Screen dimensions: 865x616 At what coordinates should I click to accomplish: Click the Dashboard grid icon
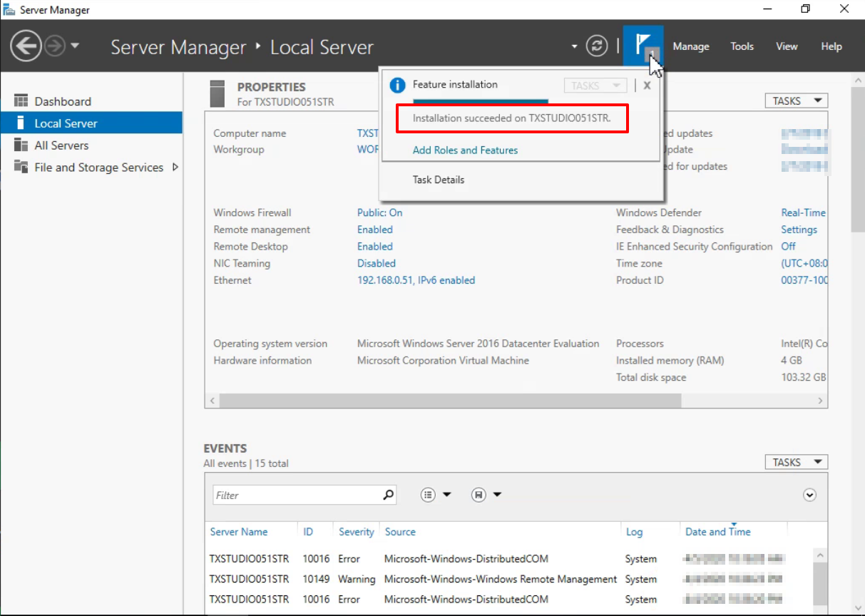click(21, 101)
